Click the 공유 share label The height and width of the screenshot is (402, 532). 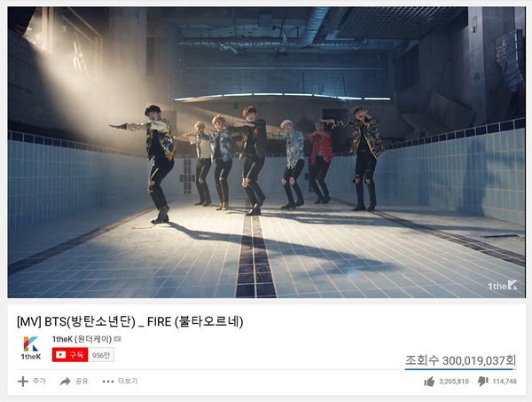point(82,381)
